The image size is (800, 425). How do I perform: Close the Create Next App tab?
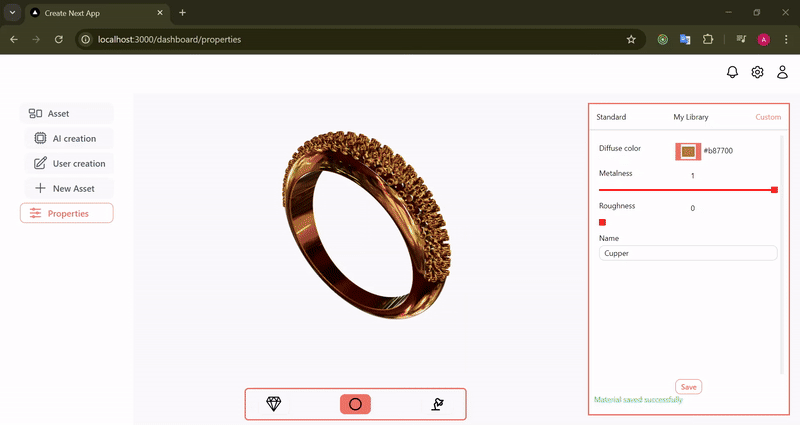(160, 13)
